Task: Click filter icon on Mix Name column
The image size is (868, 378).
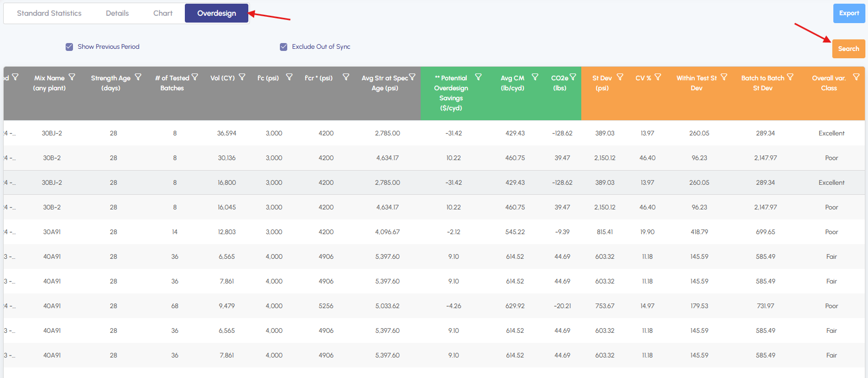Action: click(x=72, y=77)
